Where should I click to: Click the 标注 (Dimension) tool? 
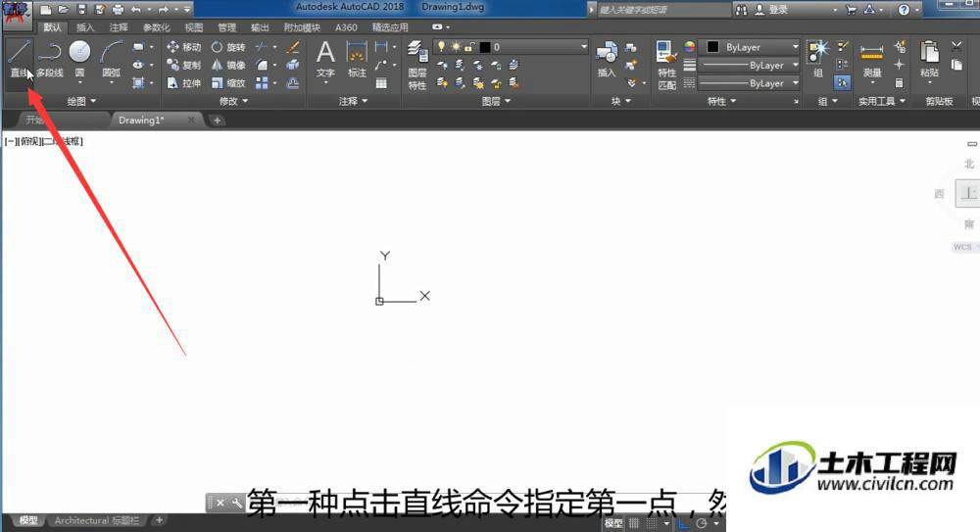(x=357, y=60)
